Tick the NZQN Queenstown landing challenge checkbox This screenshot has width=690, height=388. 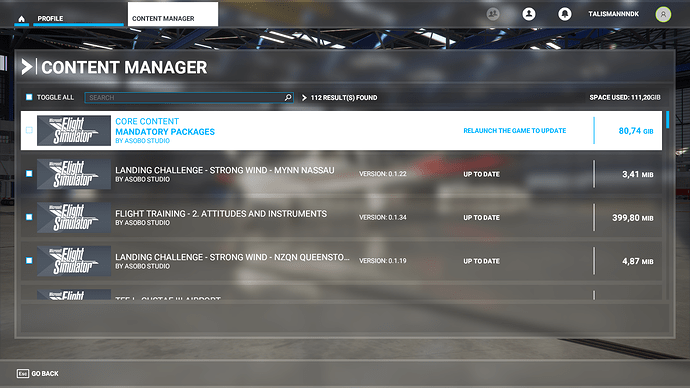click(x=29, y=260)
